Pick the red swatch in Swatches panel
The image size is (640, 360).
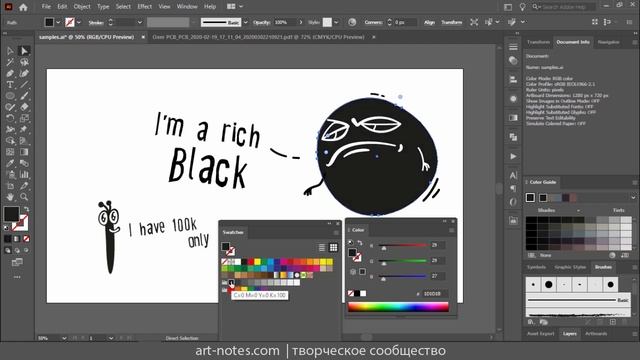coord(250,262)
